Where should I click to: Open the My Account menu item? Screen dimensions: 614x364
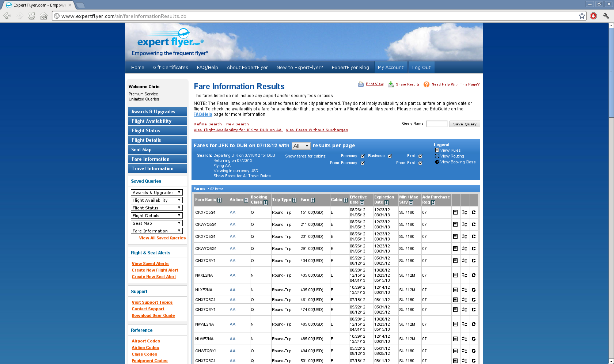click(x=391, y=68)
